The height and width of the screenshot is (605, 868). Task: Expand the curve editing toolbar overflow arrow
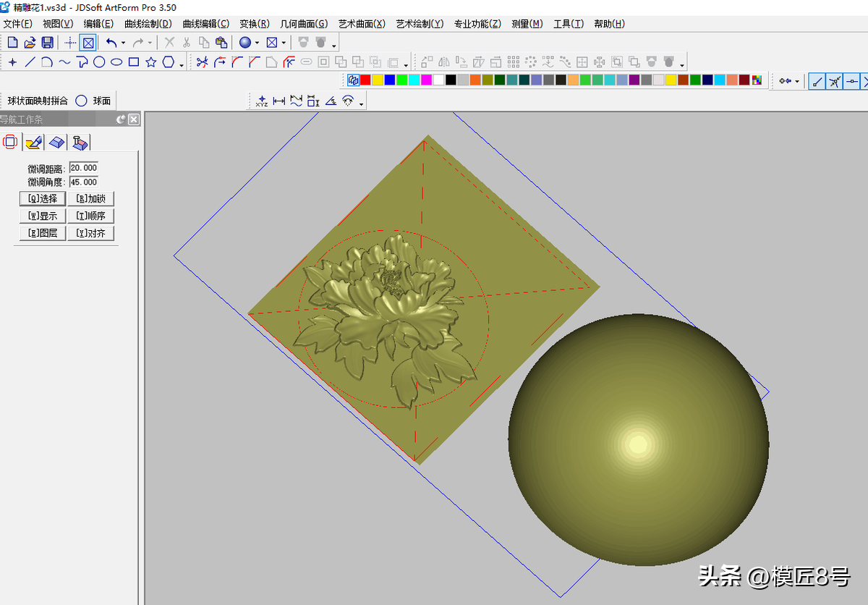pyautogui.click(x=407, y=64)
